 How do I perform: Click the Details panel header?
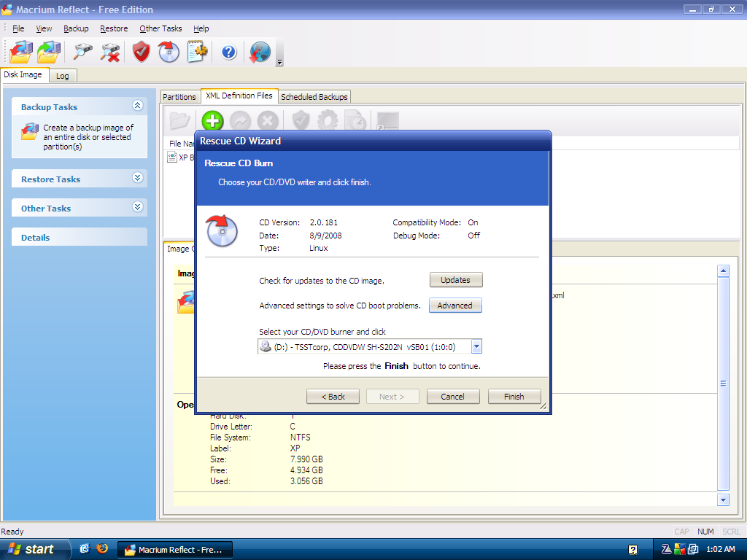tap(79, 237)
